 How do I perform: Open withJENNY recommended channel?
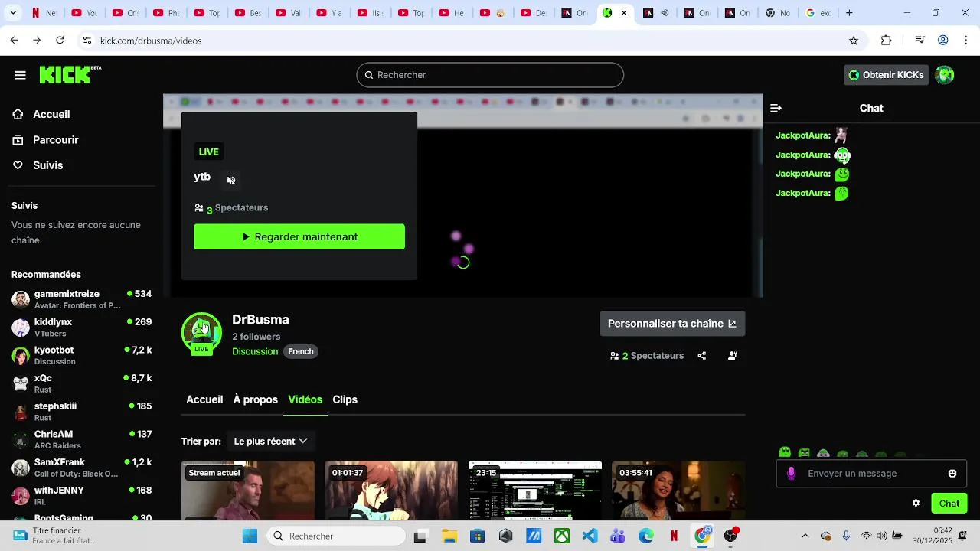82,496
